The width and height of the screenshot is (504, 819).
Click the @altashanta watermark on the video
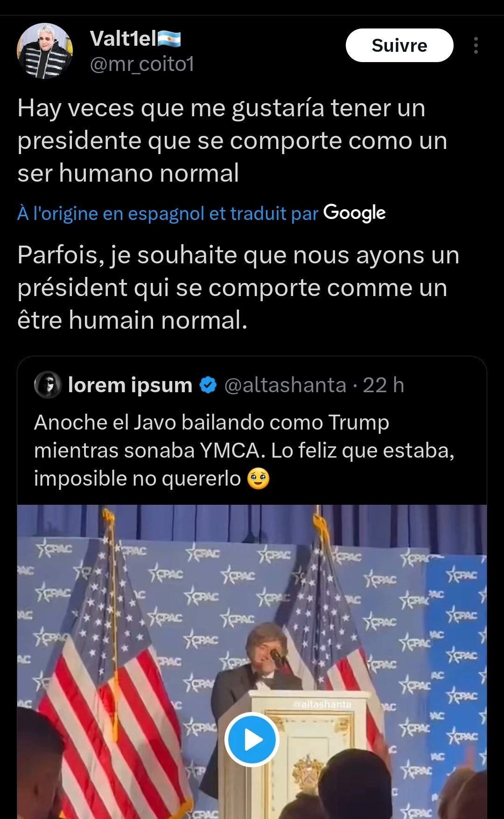(x=322, y=704)
